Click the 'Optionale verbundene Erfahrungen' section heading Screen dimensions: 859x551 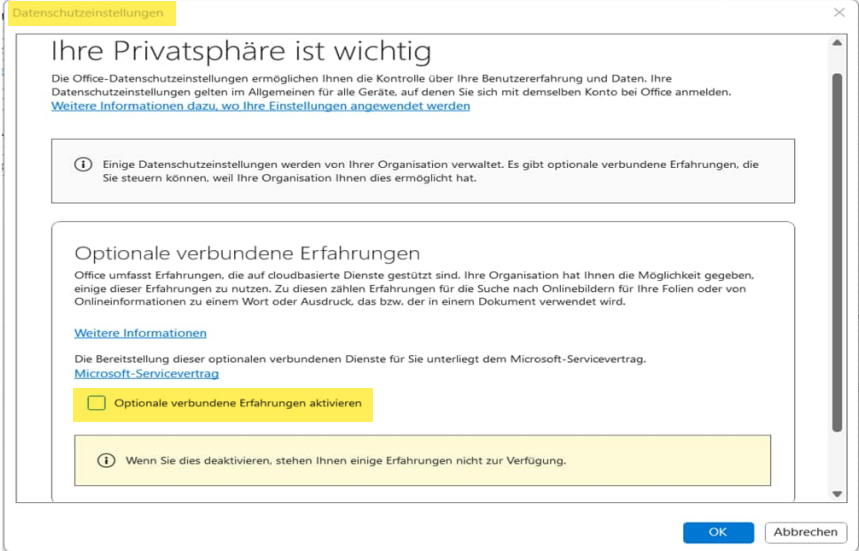pyautogui.click(x=247, y=253)
